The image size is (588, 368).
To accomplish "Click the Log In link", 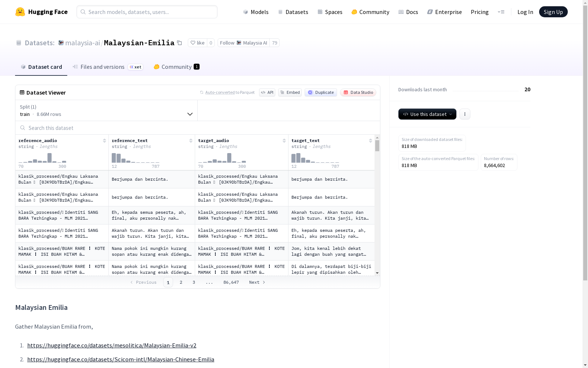I will pos(525,12).
